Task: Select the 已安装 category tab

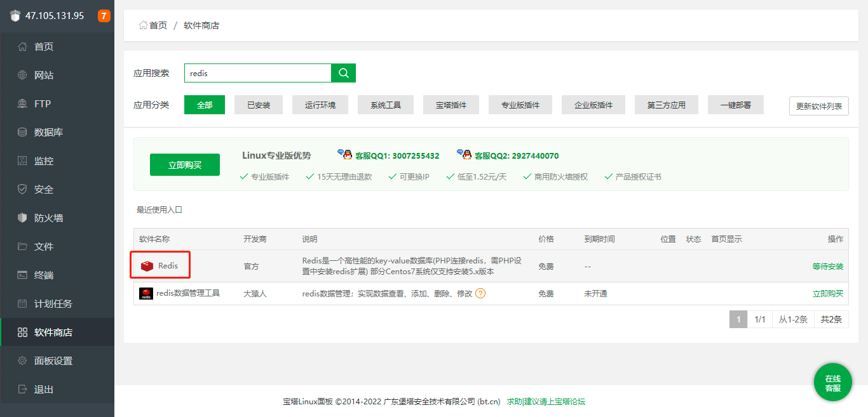Action: click(259, 105)
